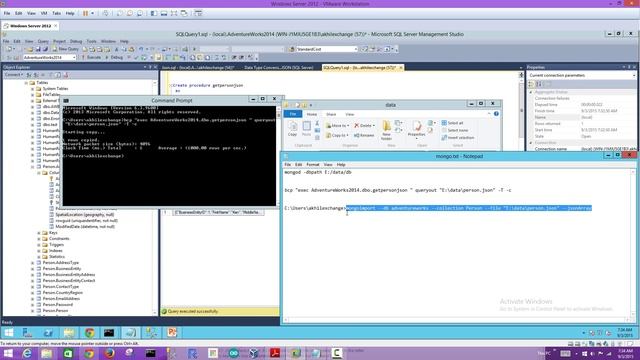
Task: Open Format menu in Notepad
Action: click(x=313, y=164)
